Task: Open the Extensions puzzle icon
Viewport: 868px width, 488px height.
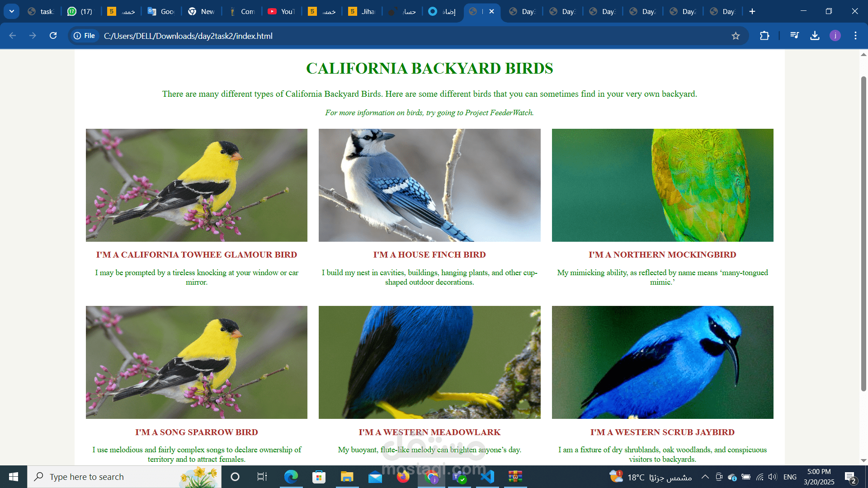Action: 764,36
